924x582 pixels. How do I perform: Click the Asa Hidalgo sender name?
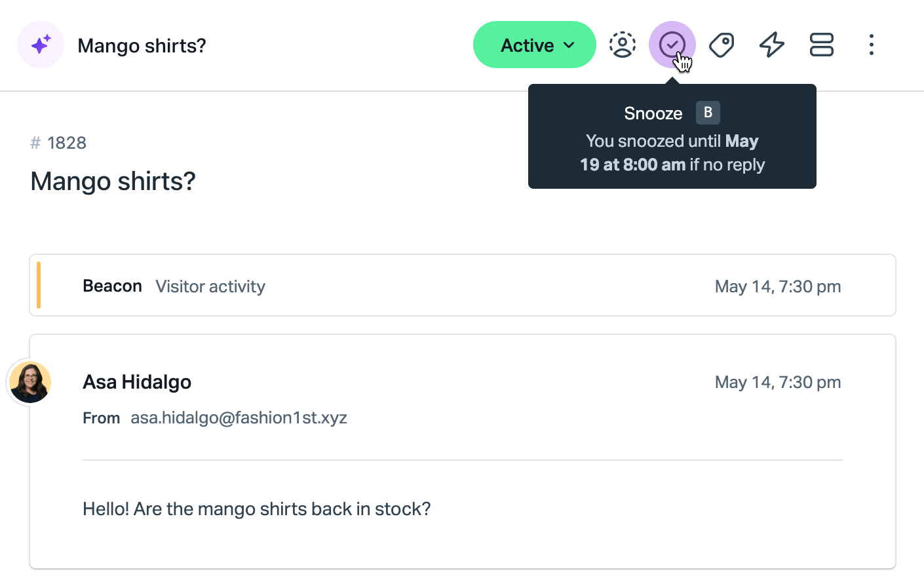137,382
